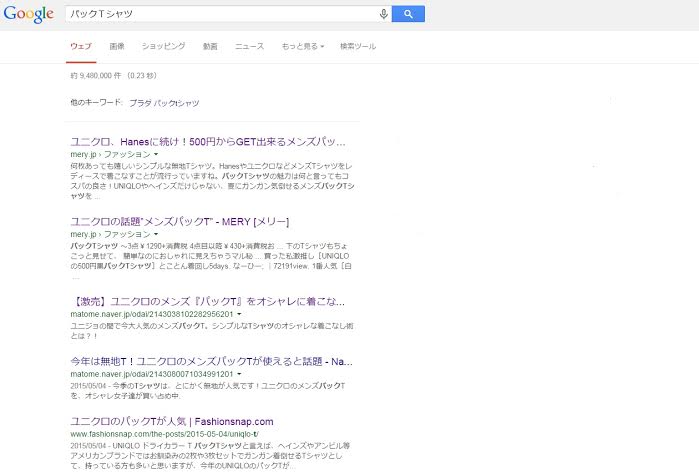Activate the microphone voice search icon
This screenshot has width=699, height=475.
383,14
